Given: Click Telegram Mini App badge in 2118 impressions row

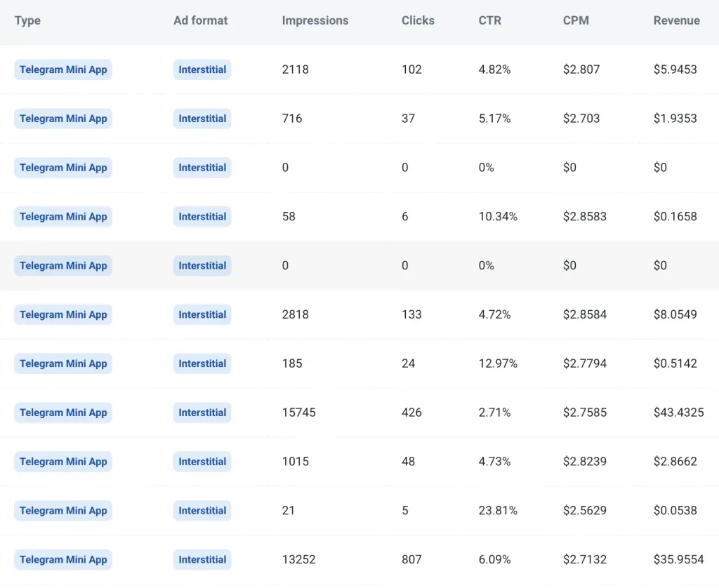Looking at the screenshot, I should (x=63, y=69).
